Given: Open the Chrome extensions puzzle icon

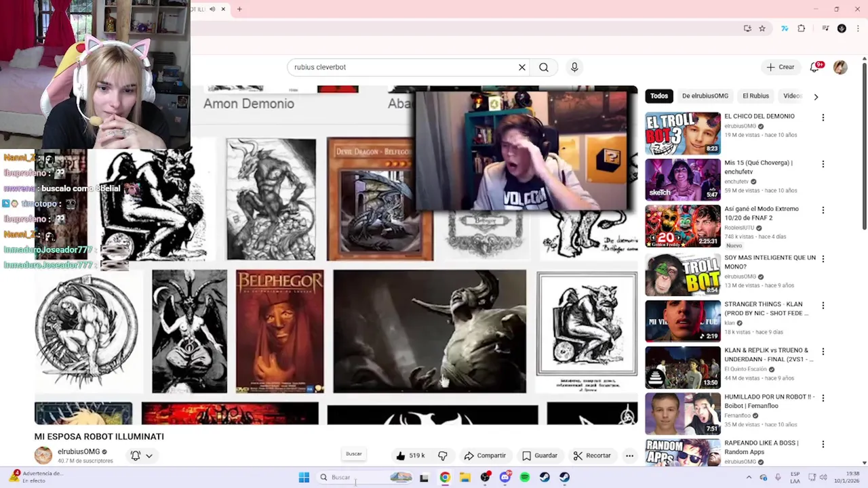Looking at the screenshot, I should coord(802,28).
